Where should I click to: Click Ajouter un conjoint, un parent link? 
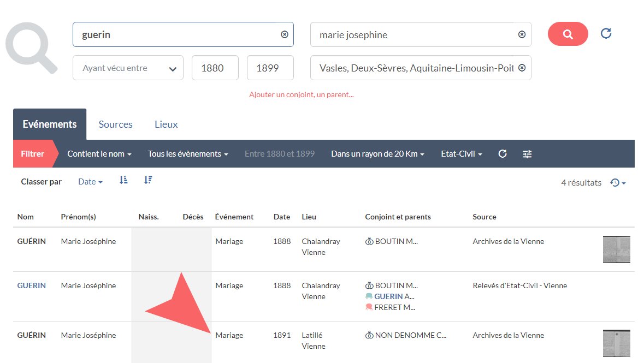tap(302, 94)
